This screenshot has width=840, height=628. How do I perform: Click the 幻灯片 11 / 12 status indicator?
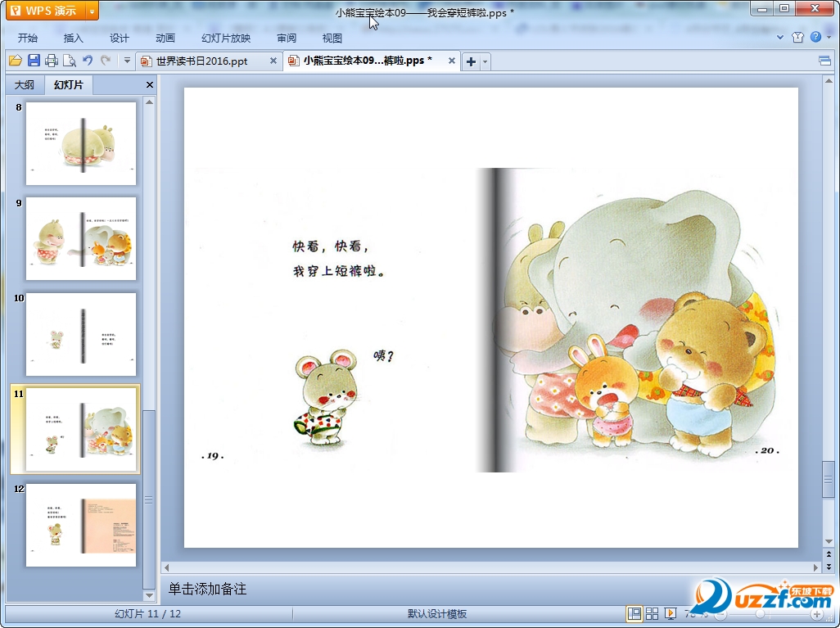pos(148,614)
